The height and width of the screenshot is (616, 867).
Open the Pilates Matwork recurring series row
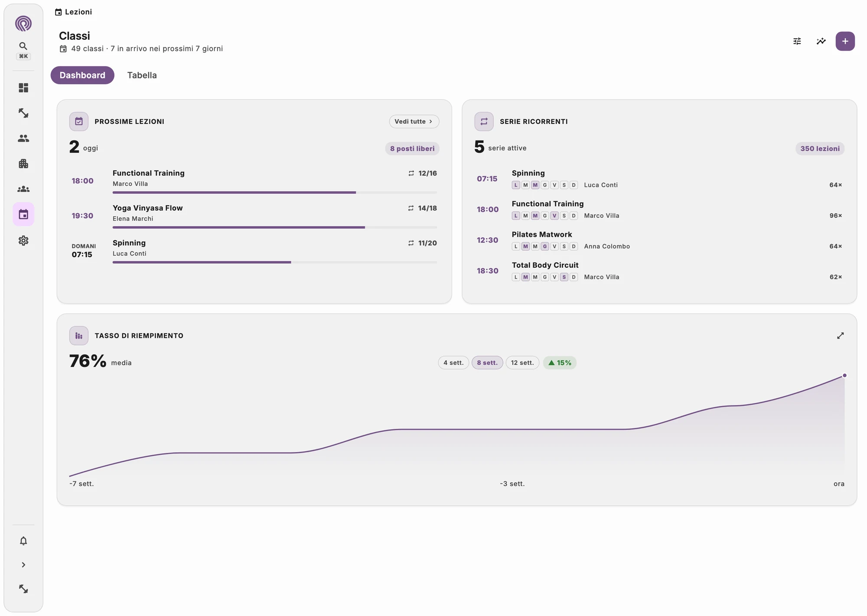659,240
